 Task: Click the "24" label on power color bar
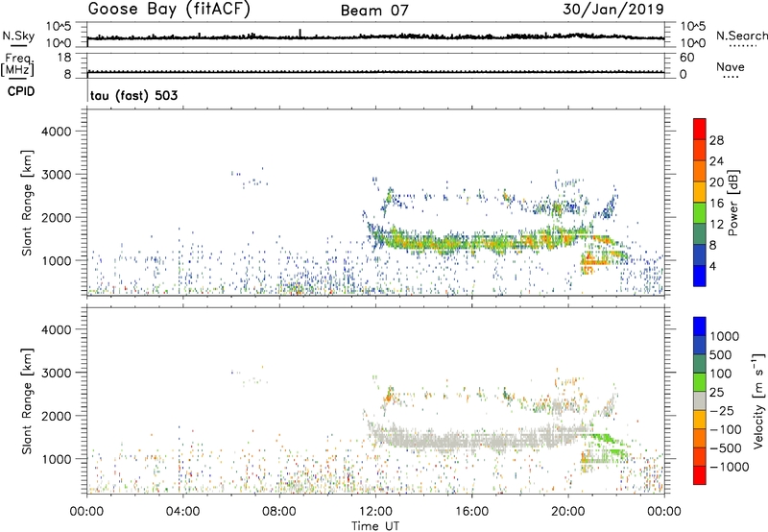716,161
